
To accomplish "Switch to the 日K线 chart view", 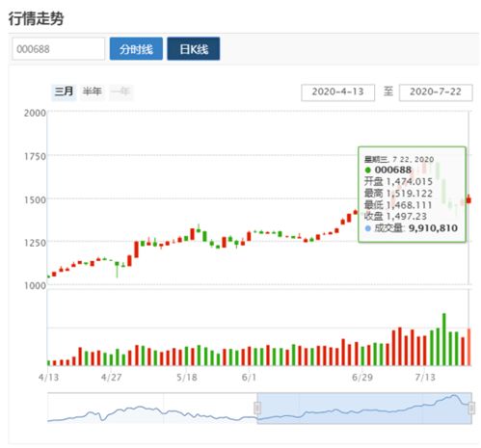I will (194, 49).
